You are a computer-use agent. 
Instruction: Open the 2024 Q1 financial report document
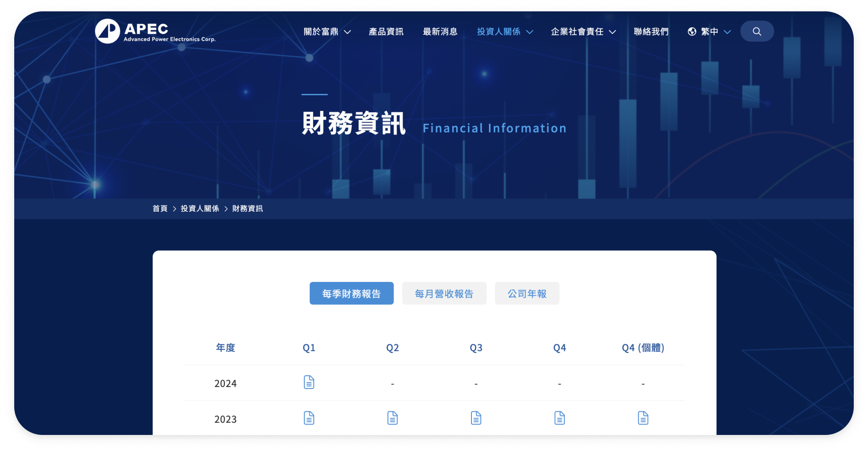[x=309, y=382]
